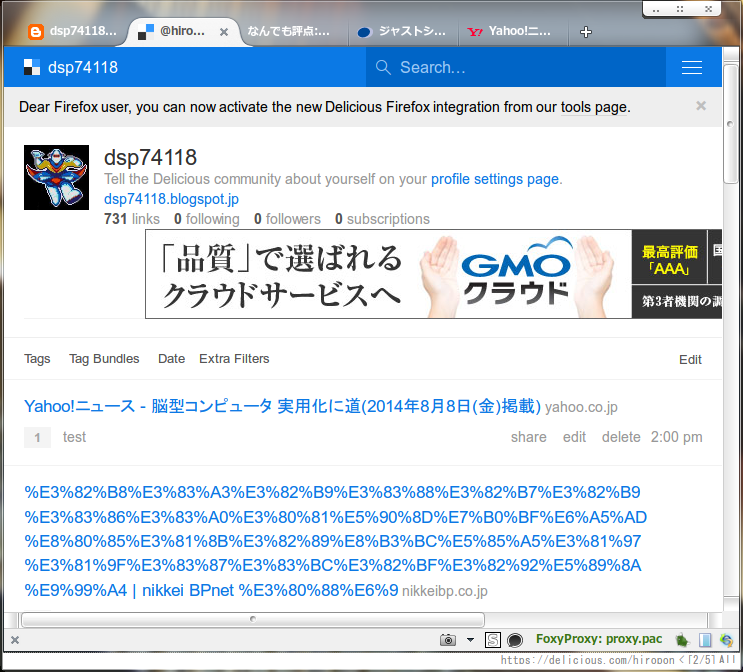743x672 pixels.
Task: Open dropdown arrow next to camera icon
Action: pyautogui.click(x=470, y=640)
